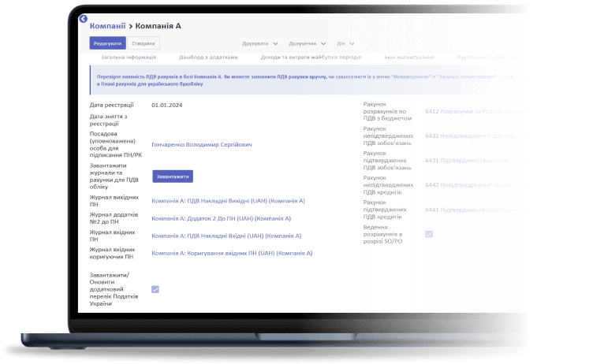Open account 6431 Підтверджені link
Screen dimensions: 593x364
tap(477, 161)
